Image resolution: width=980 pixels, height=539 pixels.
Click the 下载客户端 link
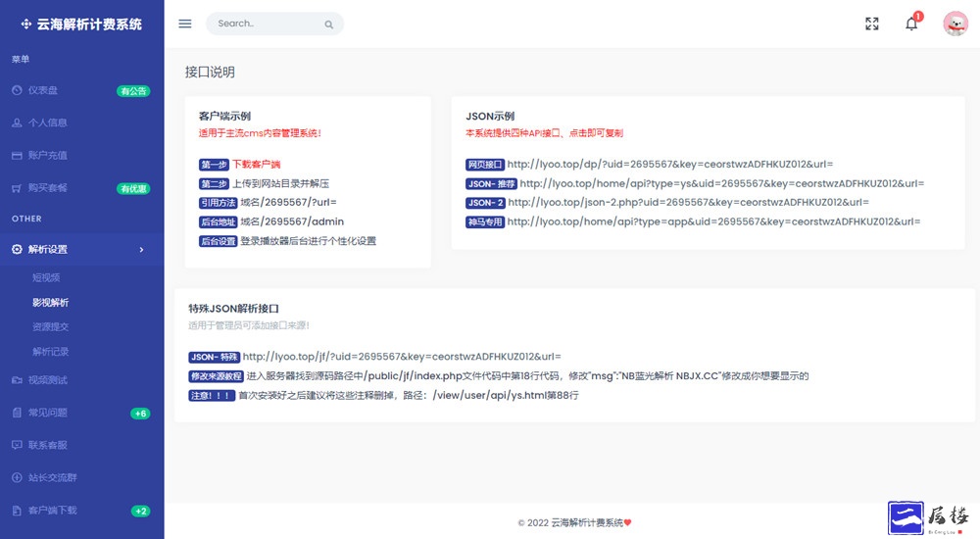256,165
